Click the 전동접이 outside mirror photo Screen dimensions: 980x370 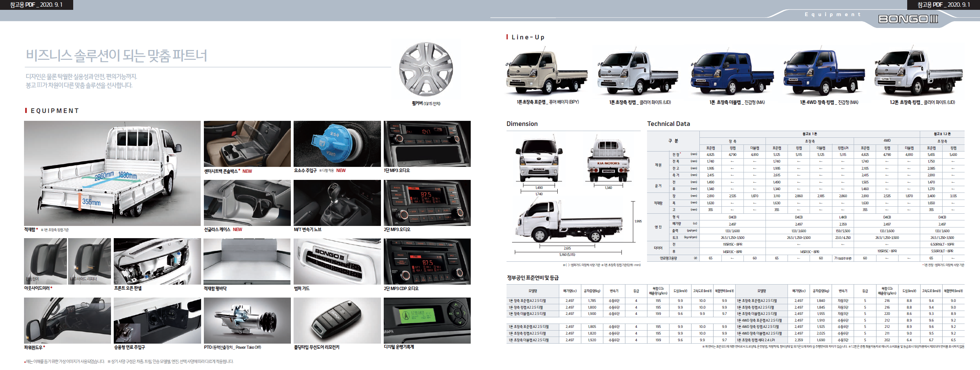pyautogui.click(x=45, y=261)
